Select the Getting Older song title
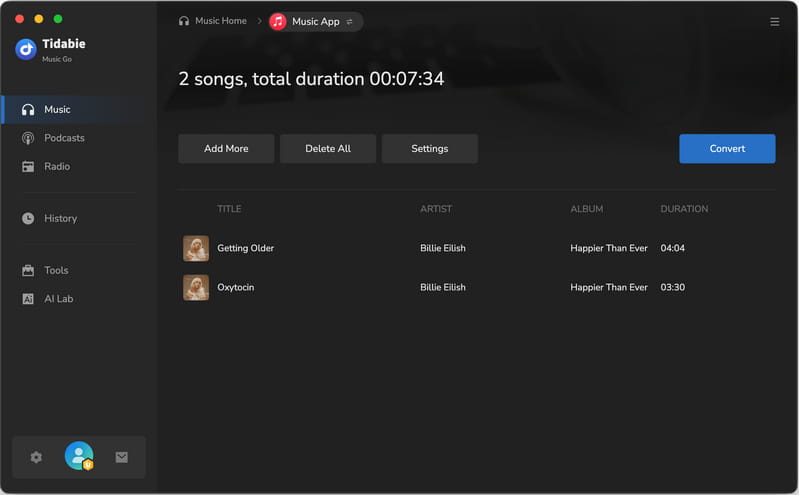799x495 pixels. (246, 248)
